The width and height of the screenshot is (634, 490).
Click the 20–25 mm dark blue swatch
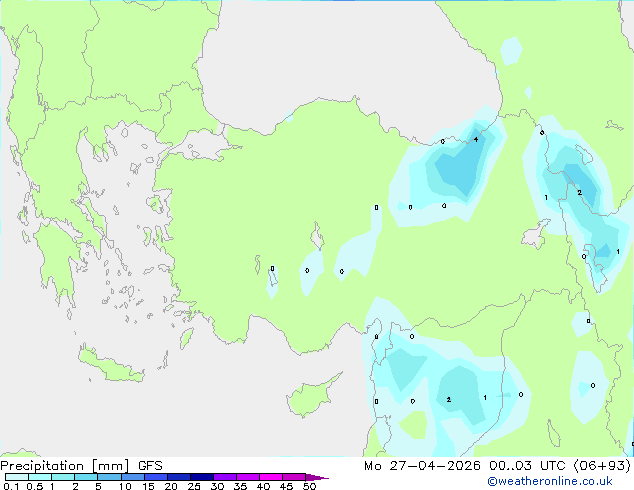click(x=179, y=477)
